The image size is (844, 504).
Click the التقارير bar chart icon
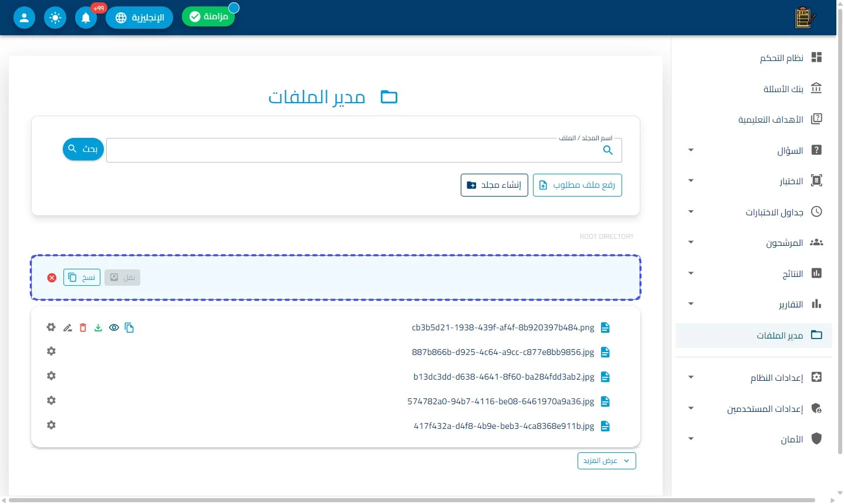(x=816, y=304)
